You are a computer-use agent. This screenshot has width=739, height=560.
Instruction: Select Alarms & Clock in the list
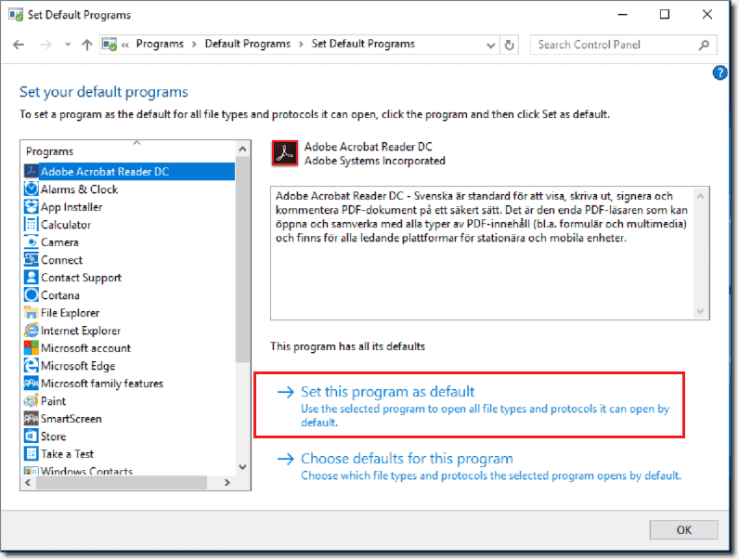point(79,189)
